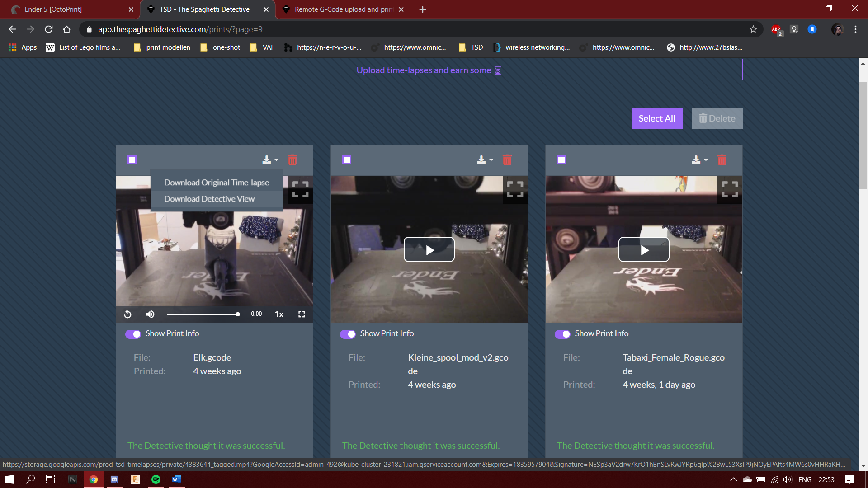Open download dropdown on Elk.gcode card
This screenshot has height=488, width=868.
pos(270,160)
